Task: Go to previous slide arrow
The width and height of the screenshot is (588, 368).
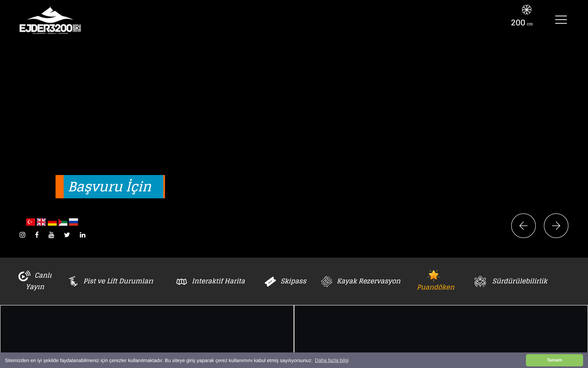Action: 523,226
